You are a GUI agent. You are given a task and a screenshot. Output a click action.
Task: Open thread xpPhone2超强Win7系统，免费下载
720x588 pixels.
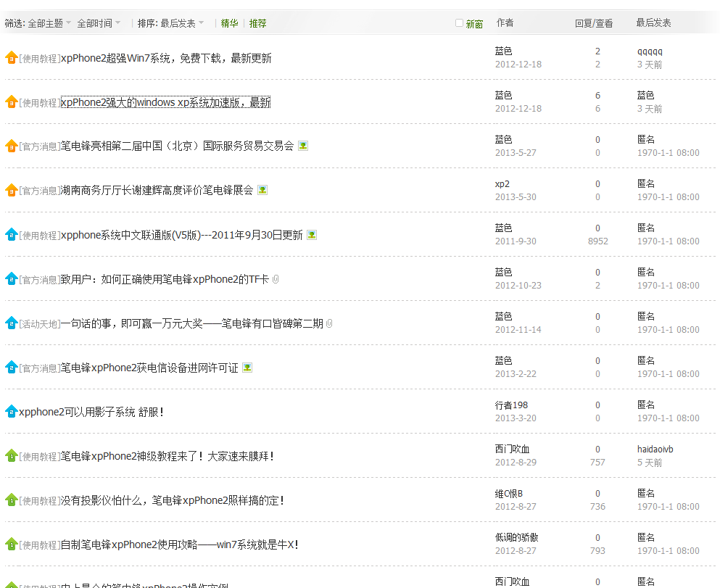tap(166, 58)
